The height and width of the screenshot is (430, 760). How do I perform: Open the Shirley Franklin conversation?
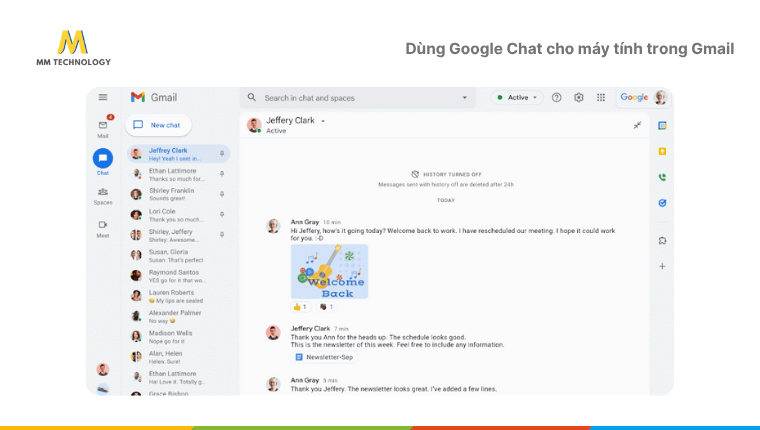(x=178, y=194)
